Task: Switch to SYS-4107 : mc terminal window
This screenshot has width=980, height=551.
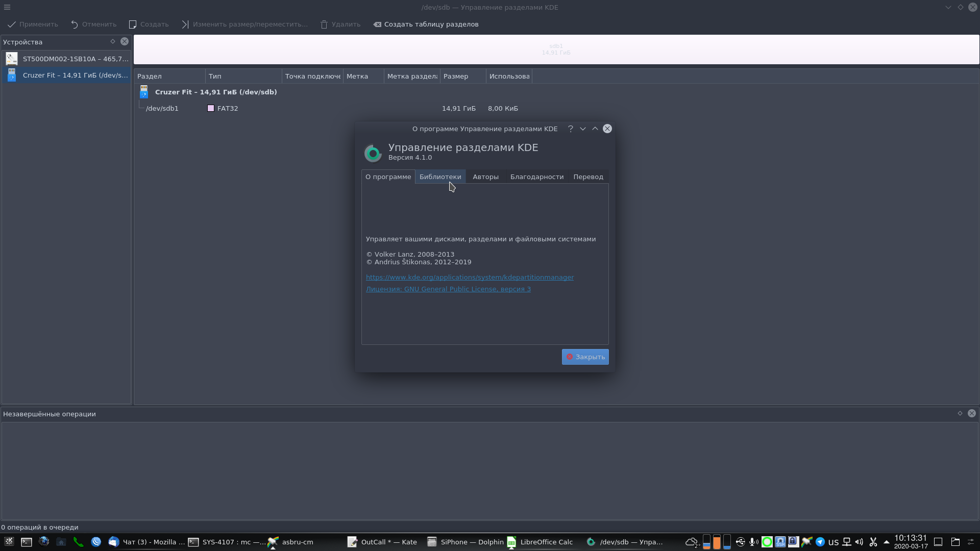Action: [227, 542]
